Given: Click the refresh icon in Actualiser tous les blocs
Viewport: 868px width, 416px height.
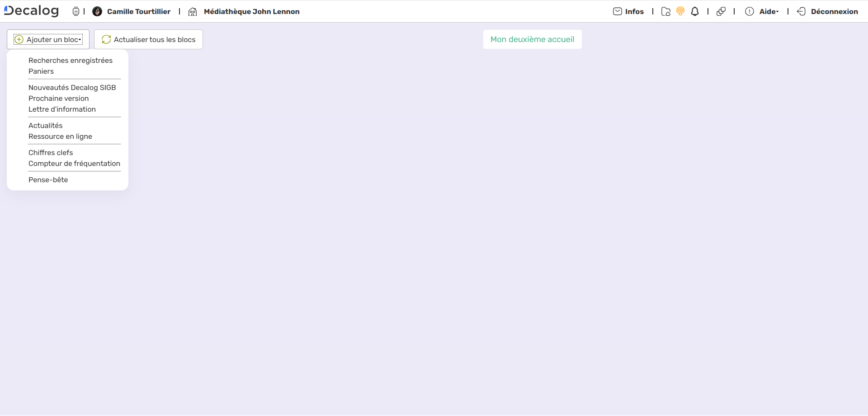Looking at the screenshot, I should tap(106, 39).
